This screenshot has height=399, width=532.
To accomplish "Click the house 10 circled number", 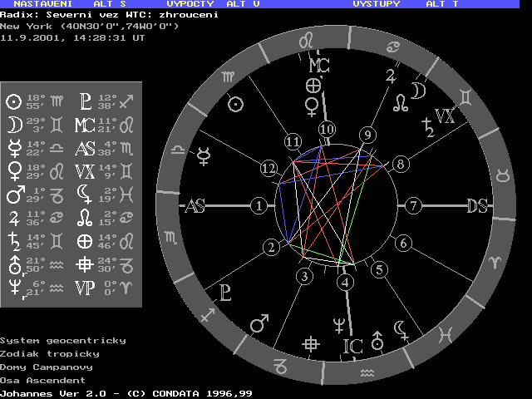I will click(327, 130).
